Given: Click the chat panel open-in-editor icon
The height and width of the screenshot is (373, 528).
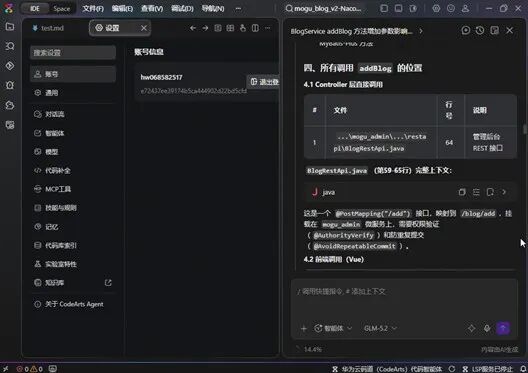Looking at the screenshot, I should [x=494, y=31].
